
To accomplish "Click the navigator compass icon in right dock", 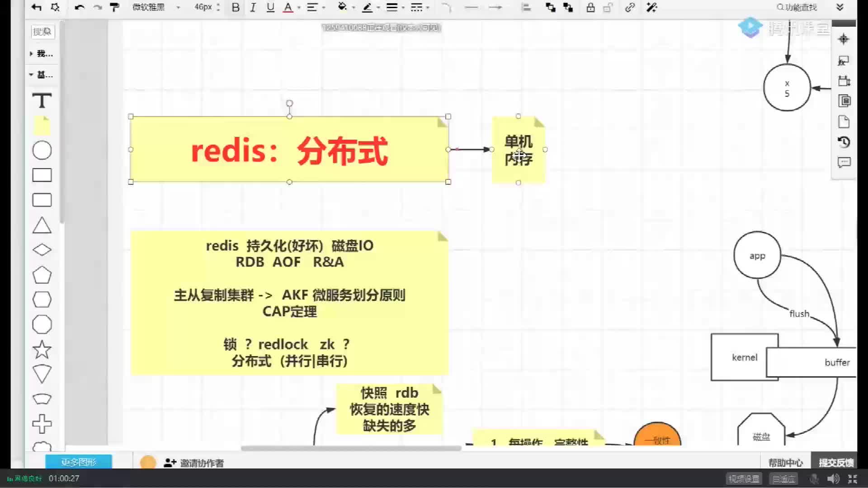I will click(844, 39).
